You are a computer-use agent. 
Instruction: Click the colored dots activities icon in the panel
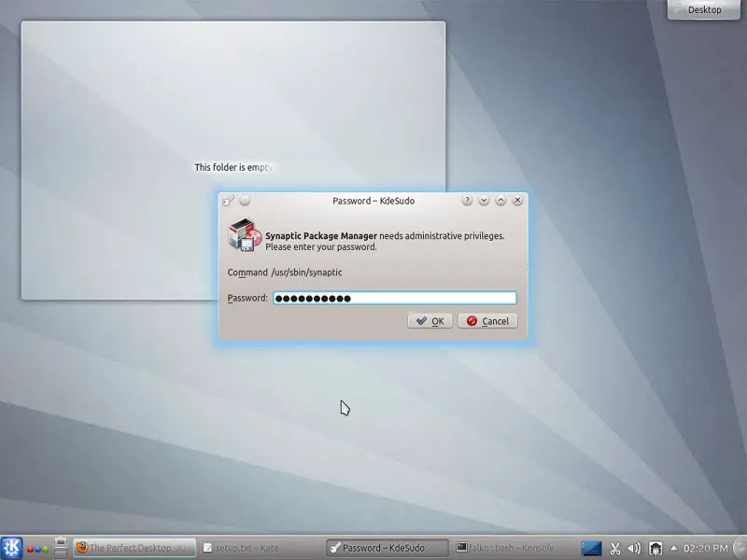[x=37, y=549]
